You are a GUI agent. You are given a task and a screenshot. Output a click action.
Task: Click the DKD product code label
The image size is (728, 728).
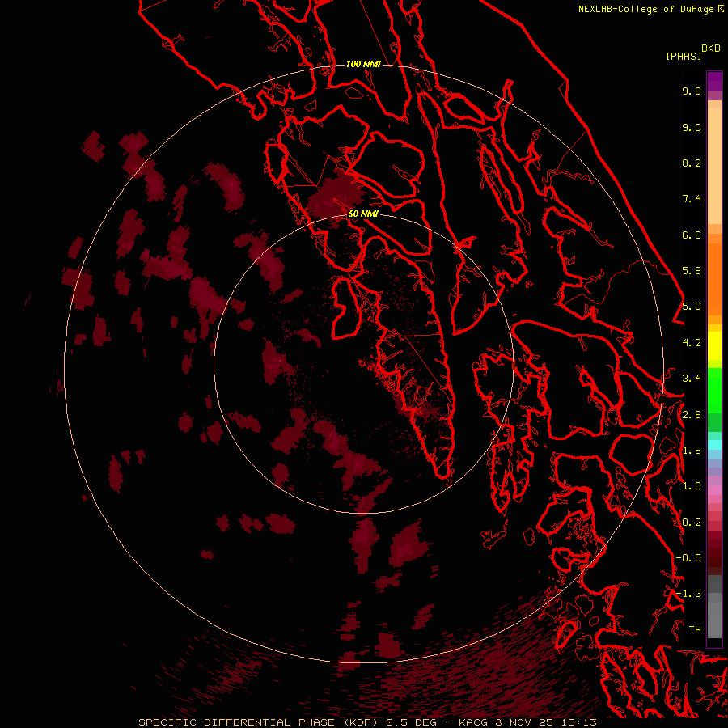pos(711,49)
